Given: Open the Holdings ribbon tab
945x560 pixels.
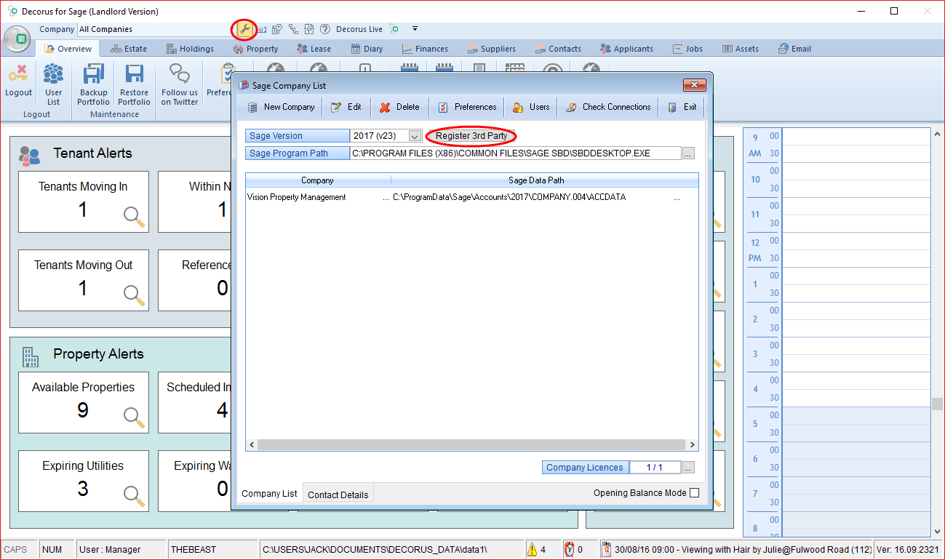Looking at the screenshot, I should [190, 49].
